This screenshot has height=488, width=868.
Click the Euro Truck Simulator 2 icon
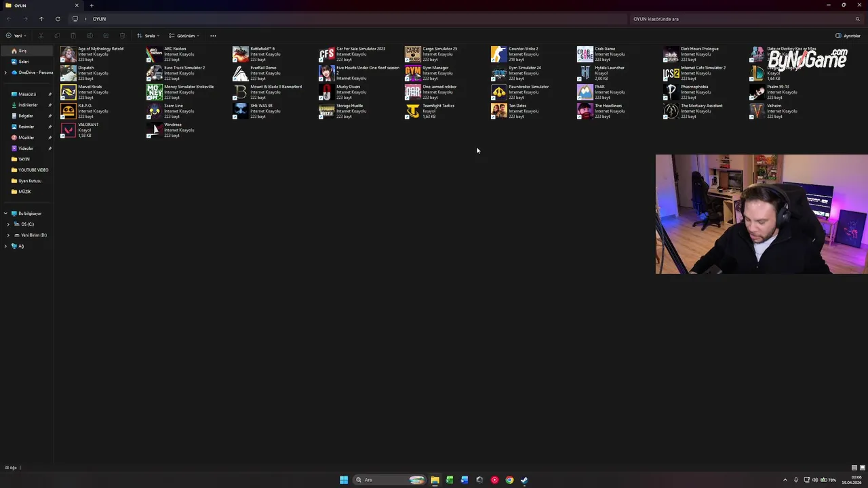coord(155,73)
